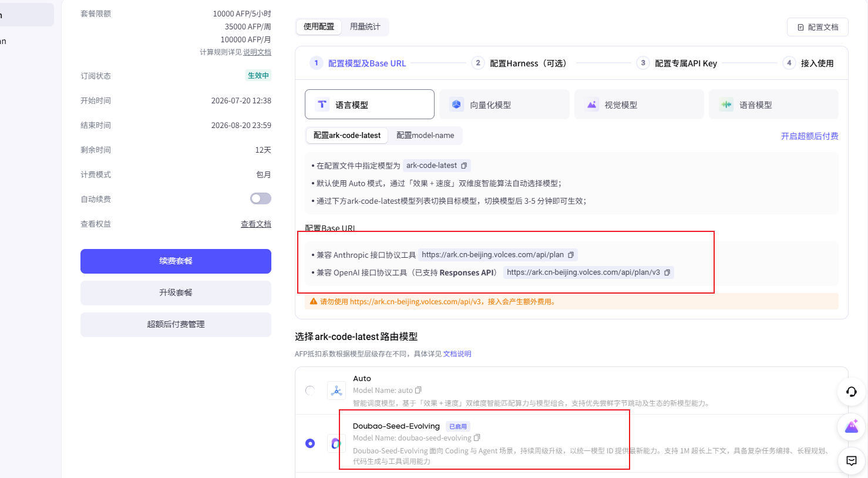Select the Doubao-Seed-Evolving radio button
The height and width of the screenshot is (478, 868).
point(310,443)
